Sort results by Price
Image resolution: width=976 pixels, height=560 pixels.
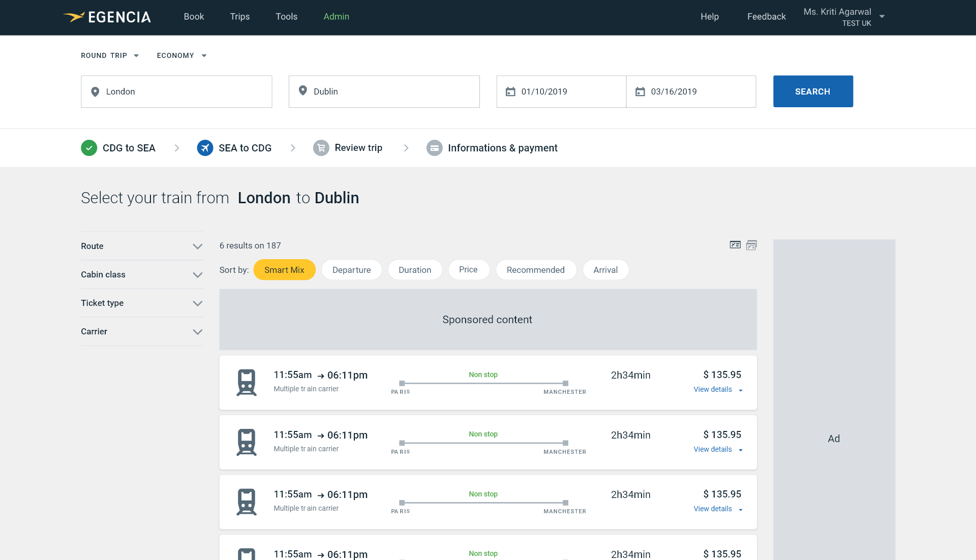pyautogui.click(x=468, y=270)
